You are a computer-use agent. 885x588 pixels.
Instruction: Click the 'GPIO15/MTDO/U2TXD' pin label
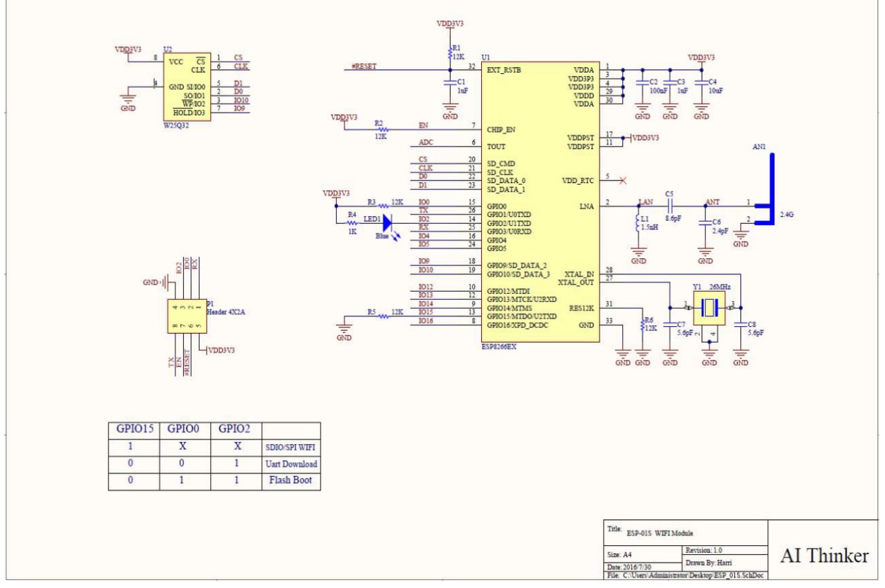pyautogui.click(x=521, y=316)
